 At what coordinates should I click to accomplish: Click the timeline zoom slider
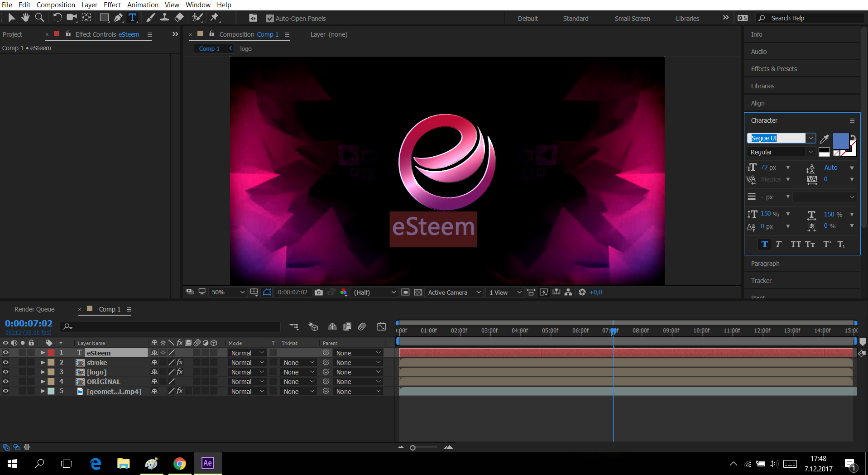point(412,447)
